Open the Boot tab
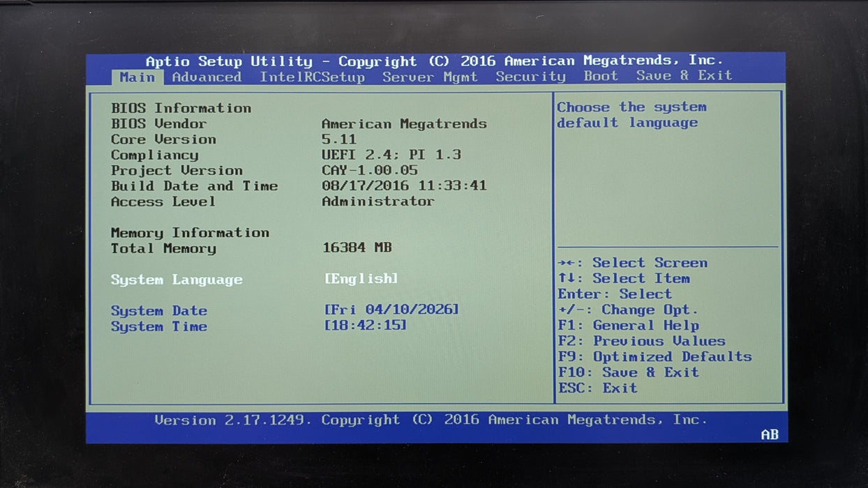The image size is (868, 488). coord(601,76)
